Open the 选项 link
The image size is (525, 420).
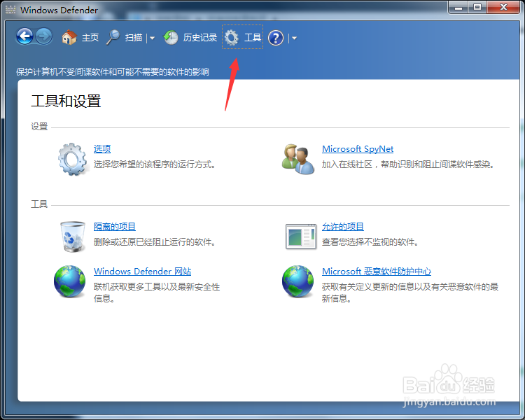[x=102, y=148]
